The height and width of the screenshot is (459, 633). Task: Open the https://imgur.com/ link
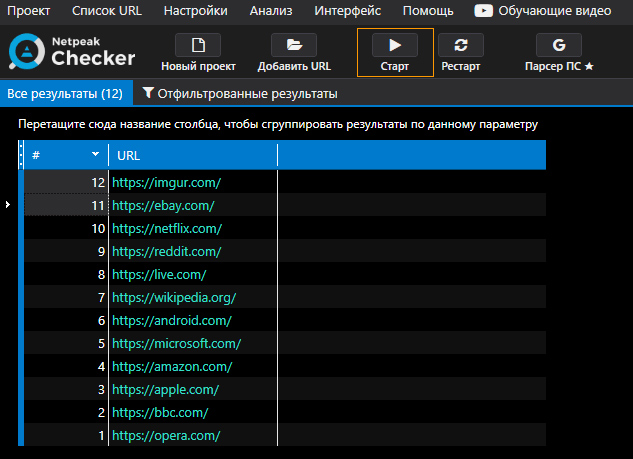point(166,182)
